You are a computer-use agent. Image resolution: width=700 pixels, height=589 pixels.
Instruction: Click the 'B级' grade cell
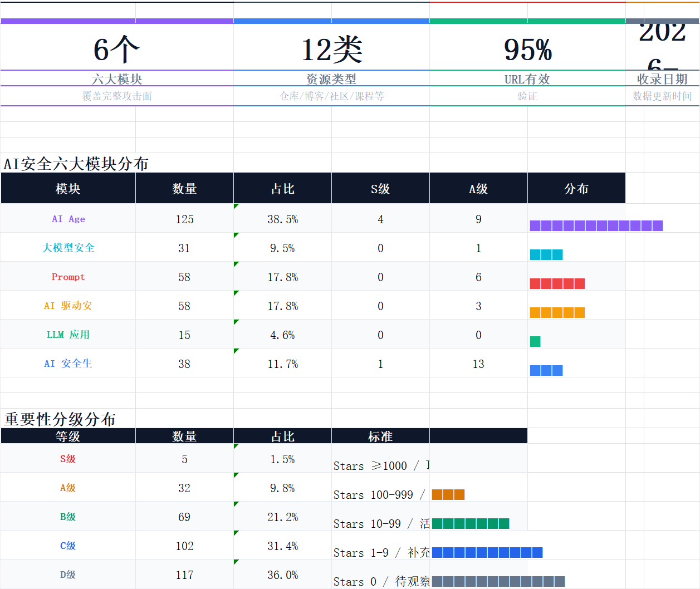click(x=68, y=517)
